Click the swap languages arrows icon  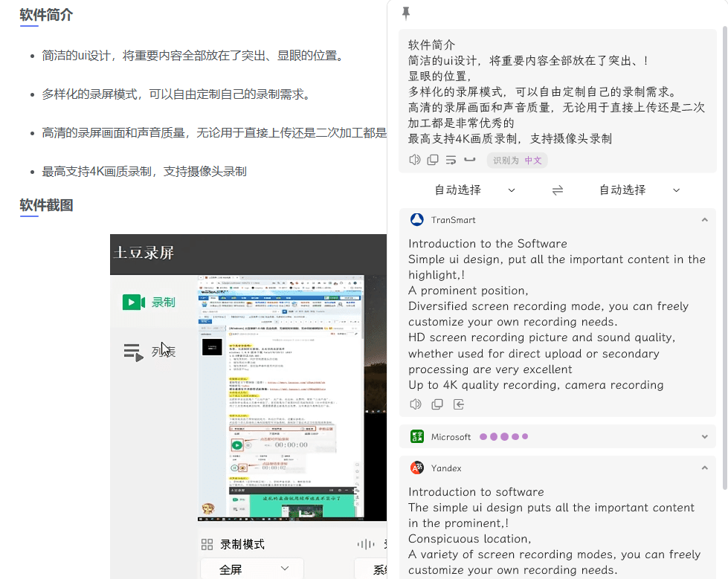558,190
